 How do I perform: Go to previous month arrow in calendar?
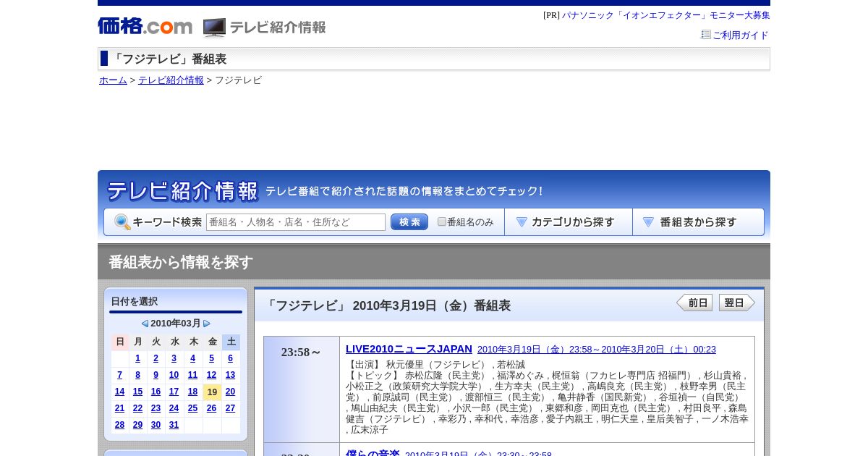click(145, 324)
